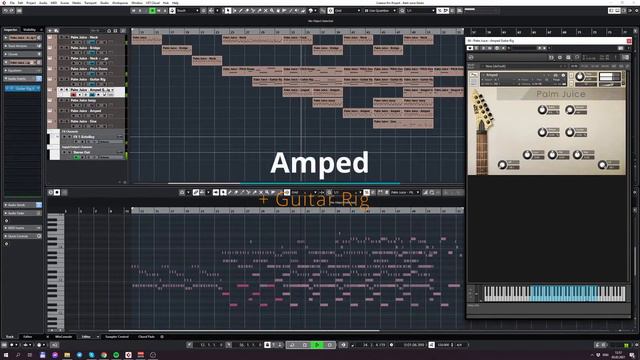640x360 pixels.
Task: Click the tempo value field in transport
Action: pyautogui.click(x=444, y=345)
